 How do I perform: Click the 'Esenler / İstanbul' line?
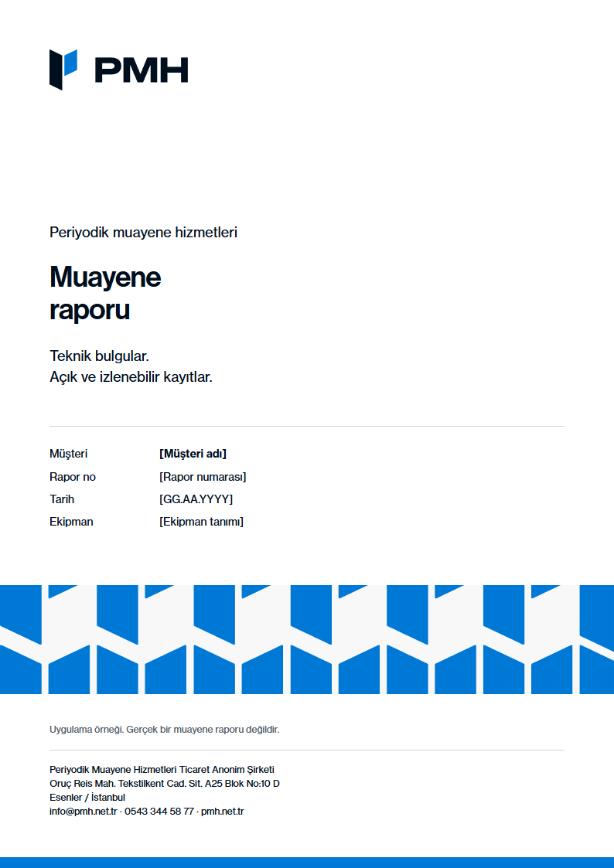[87, 797]
